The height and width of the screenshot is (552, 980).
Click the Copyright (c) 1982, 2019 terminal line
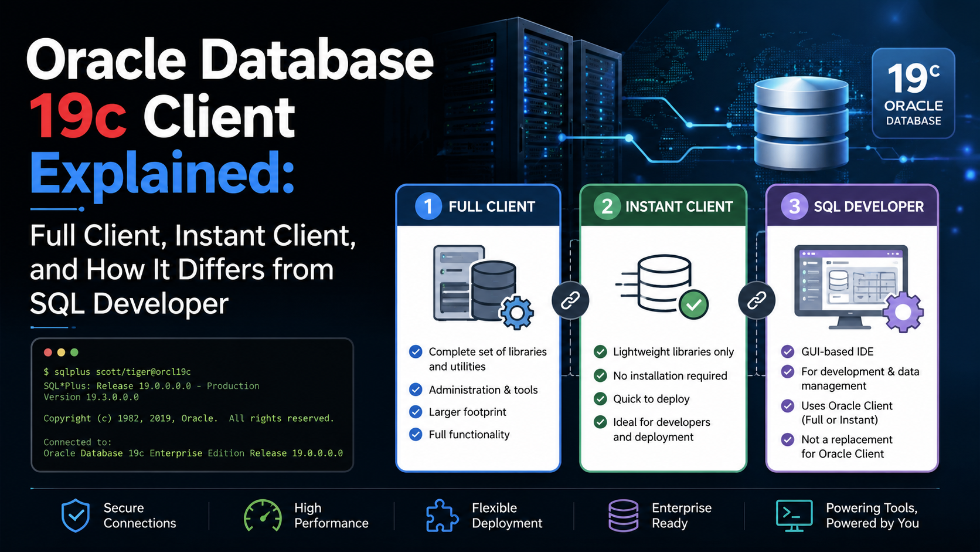(x=189, y=418)
